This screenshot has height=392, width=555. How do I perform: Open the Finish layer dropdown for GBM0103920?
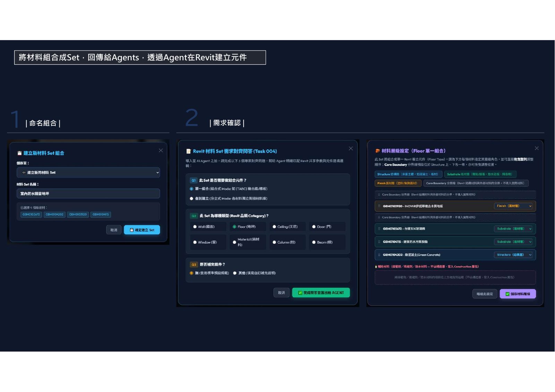[x=513, y=206]
